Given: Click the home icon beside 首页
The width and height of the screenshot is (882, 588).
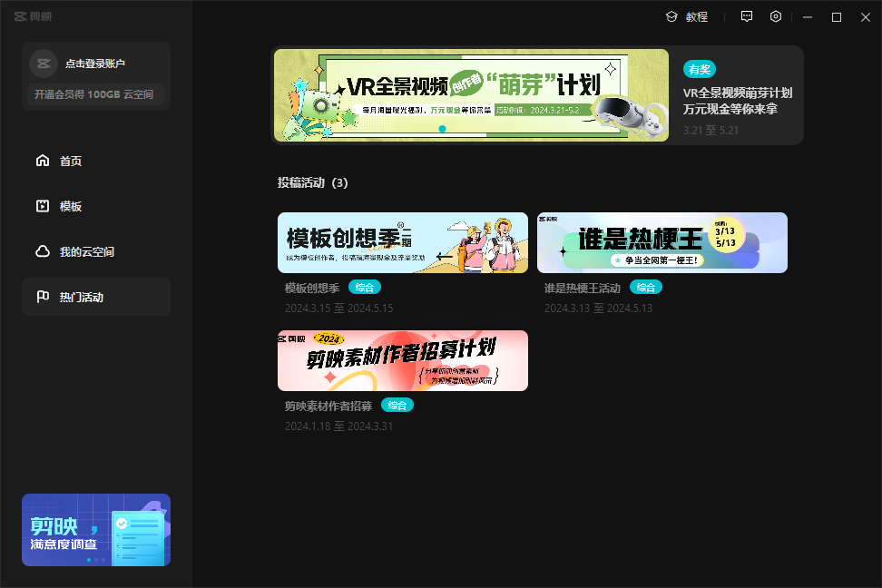Looking at the screenshot, I should point(43,161).
